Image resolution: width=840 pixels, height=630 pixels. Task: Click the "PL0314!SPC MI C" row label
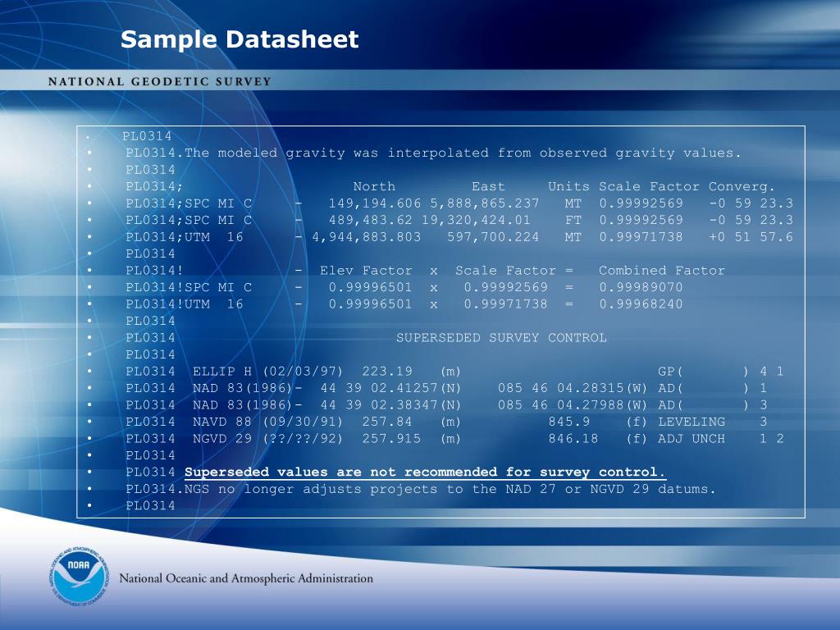(x=189, y=288)
